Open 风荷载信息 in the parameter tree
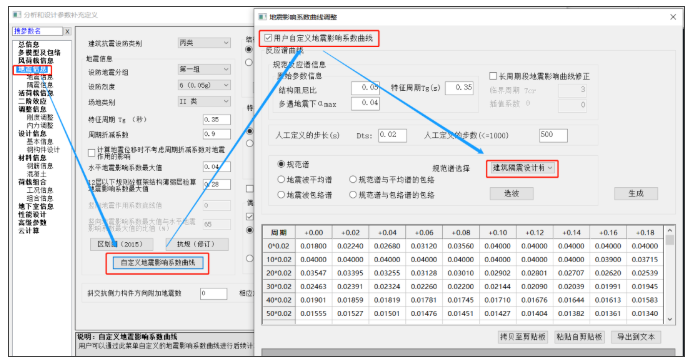The width and height of the screenshot is (691, 363). coord(36,60)
